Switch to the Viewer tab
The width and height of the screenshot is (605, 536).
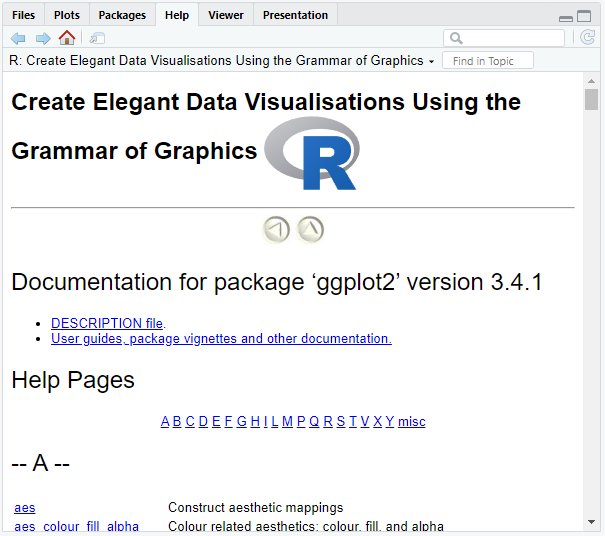coord(225,15)
